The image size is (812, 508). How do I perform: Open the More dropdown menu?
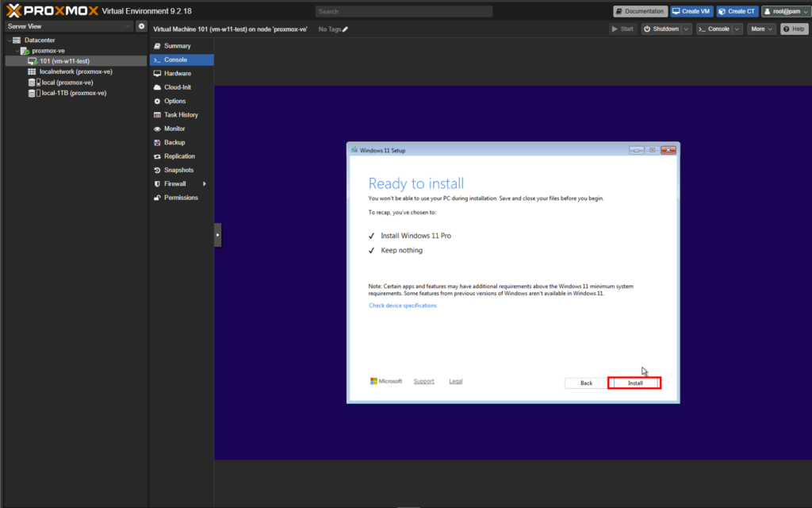[761, 29]
